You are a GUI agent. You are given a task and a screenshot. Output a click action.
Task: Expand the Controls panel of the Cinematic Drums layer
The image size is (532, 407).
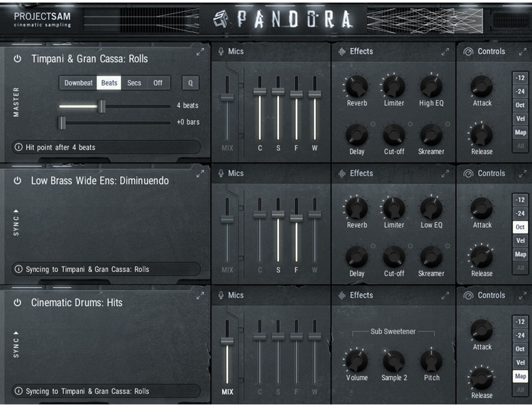coord(523,296)
